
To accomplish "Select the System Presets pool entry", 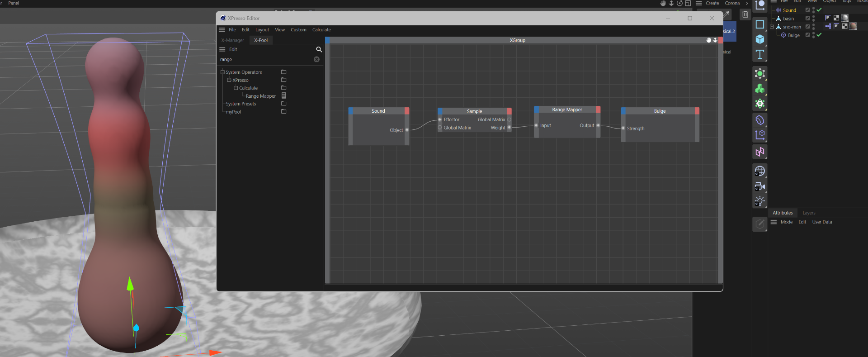I will 241,104.
